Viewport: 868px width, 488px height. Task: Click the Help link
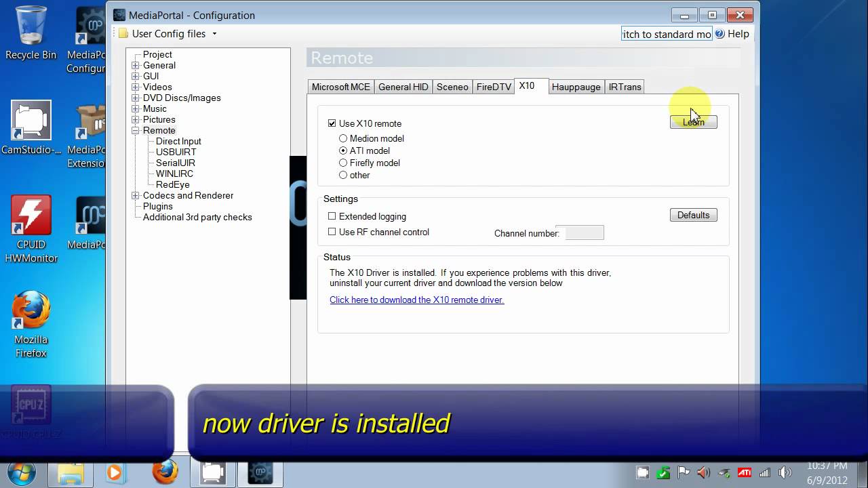738,34
